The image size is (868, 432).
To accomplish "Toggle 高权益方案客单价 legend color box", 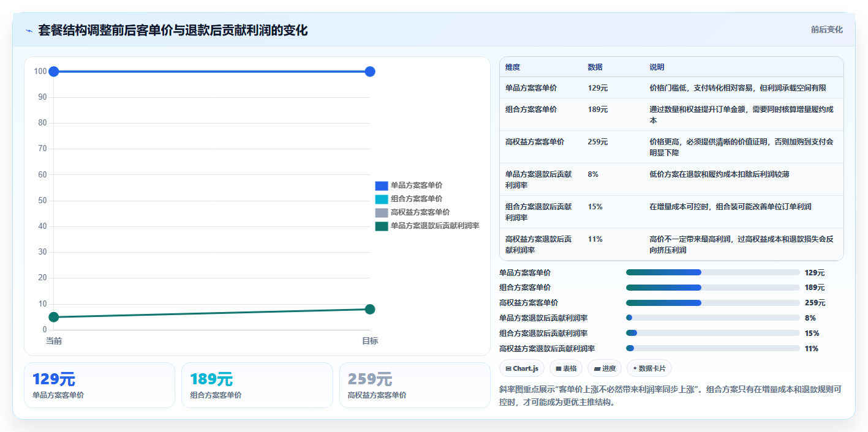I will pos(382,212).
